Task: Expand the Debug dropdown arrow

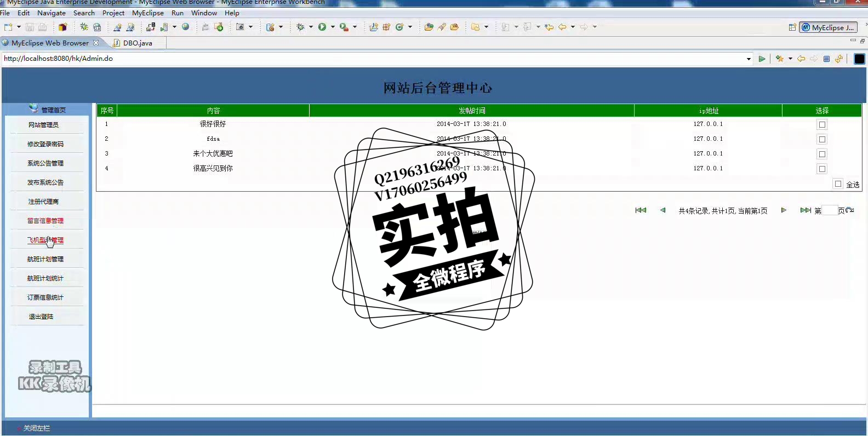Action: click(x=311, y=27)
